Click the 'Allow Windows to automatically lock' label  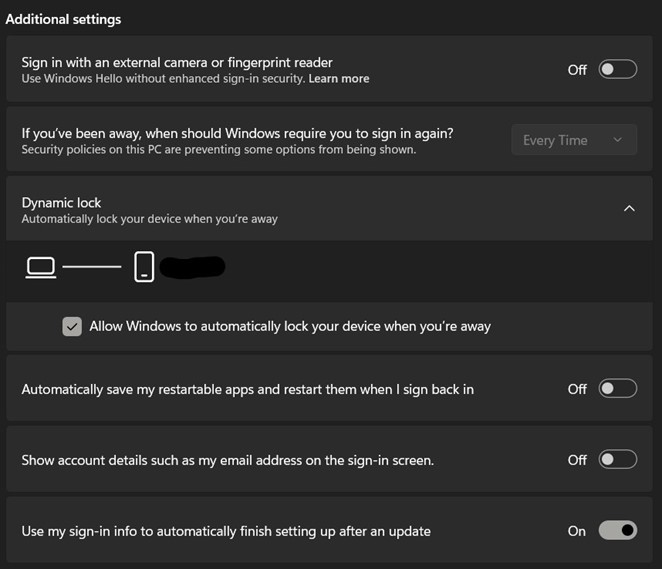tap(290, 326)
